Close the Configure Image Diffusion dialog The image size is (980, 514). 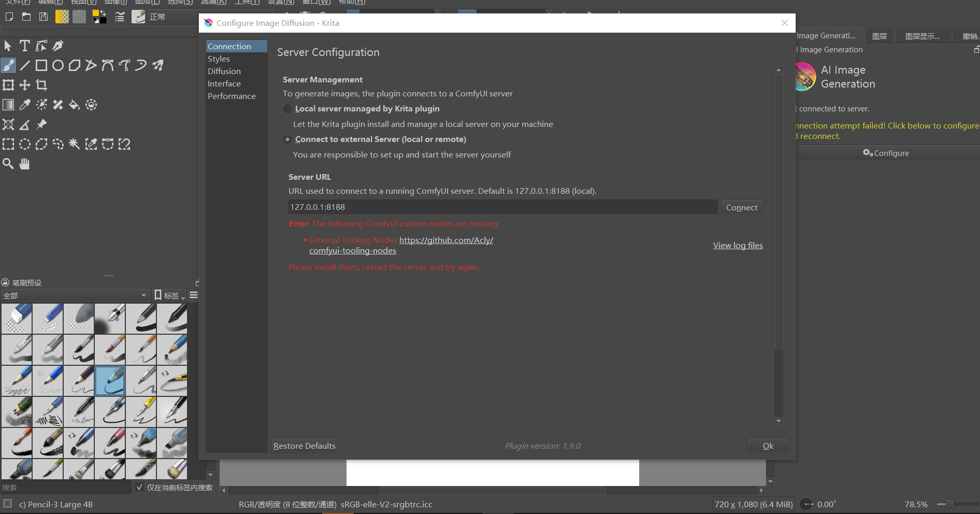(x=785, y=23)
